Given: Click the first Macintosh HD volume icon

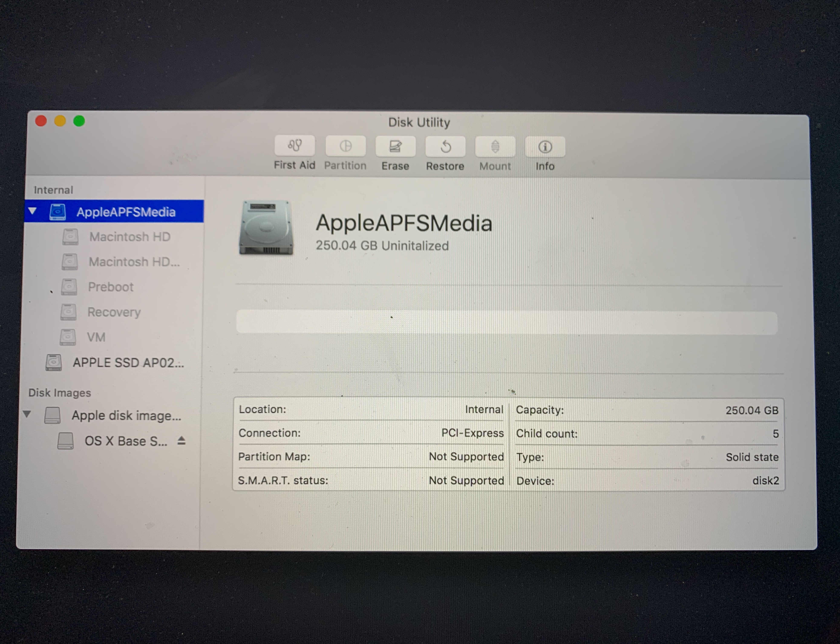Looking at the screenshot, I should coord(70,237).
